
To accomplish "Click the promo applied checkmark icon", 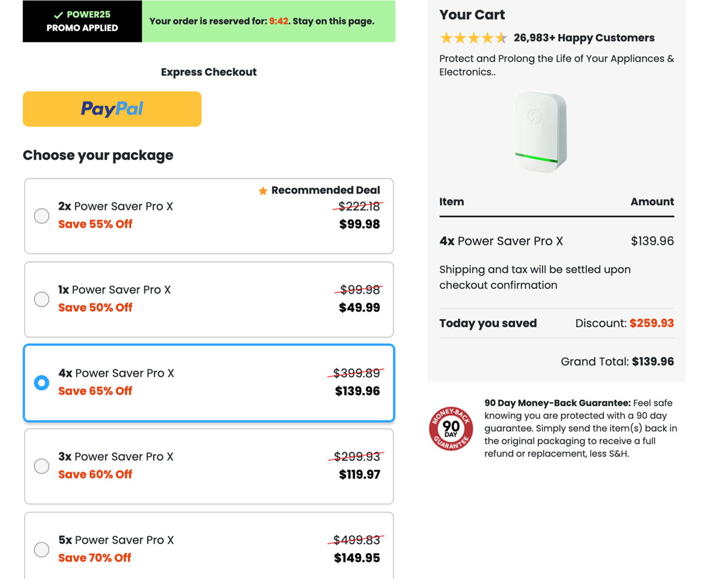I will (x=59, y=15).
